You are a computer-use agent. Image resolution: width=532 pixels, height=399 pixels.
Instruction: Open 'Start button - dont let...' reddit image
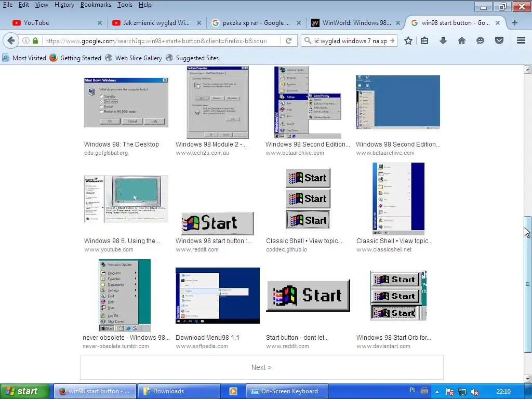click(x=308, y=296)
